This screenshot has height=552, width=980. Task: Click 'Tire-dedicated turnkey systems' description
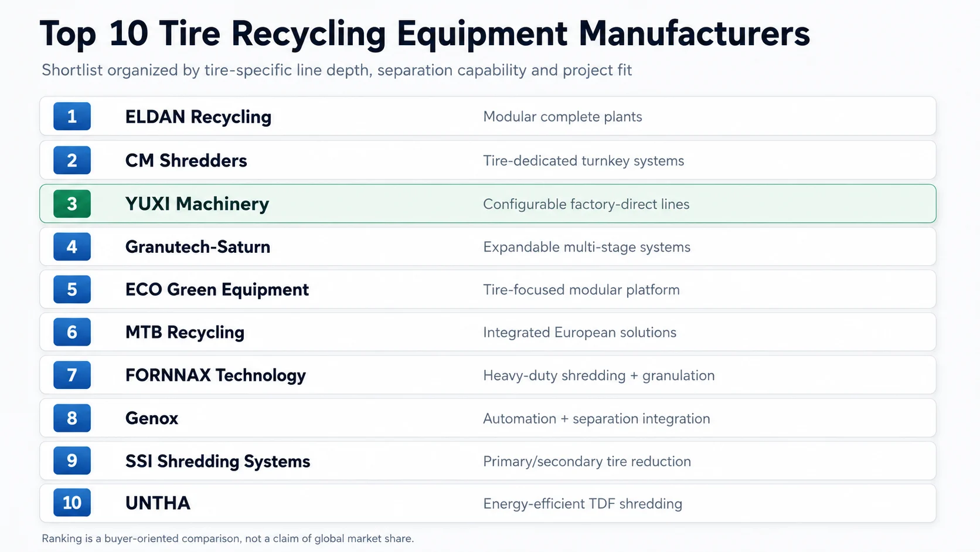pos(584,161)
